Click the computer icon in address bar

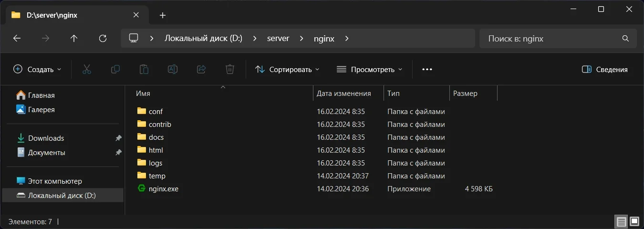click(x=134, y=38)
